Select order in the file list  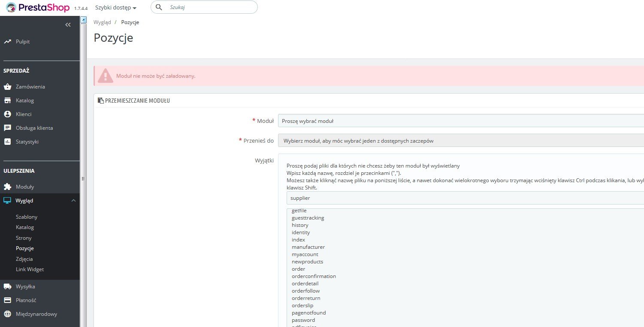tap(299, 269)
